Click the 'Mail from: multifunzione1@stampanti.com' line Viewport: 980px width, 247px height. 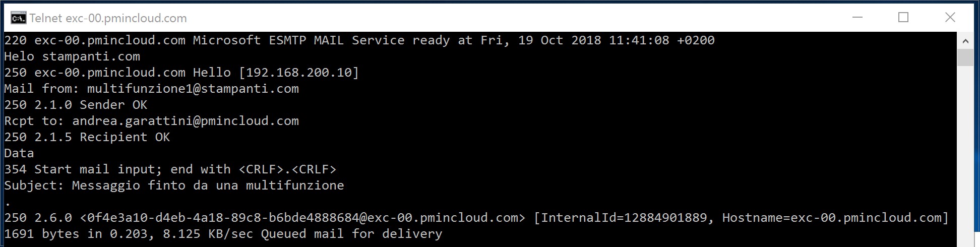coord(151,89)
